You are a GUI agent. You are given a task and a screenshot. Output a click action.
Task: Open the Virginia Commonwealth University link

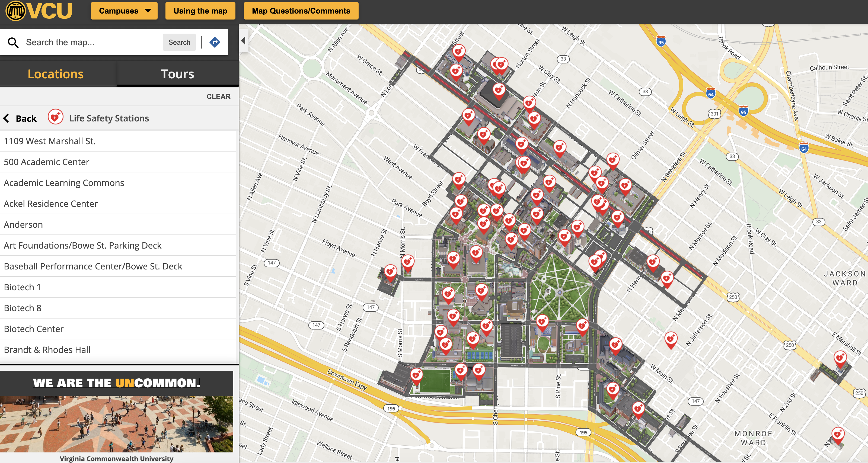tap(117, 458)
